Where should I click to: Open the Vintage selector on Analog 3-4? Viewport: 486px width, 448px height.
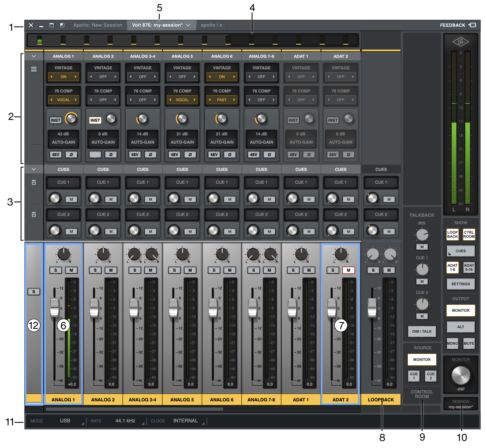(143, 77)
